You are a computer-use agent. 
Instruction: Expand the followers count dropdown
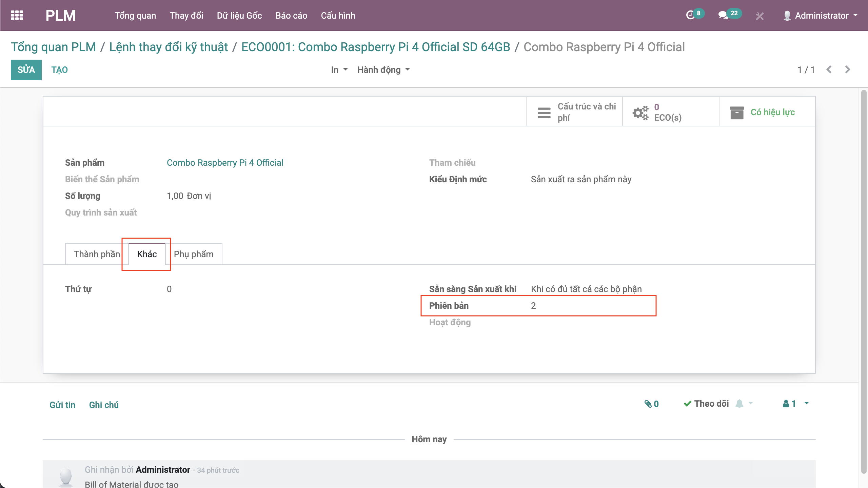pos(795,404)
